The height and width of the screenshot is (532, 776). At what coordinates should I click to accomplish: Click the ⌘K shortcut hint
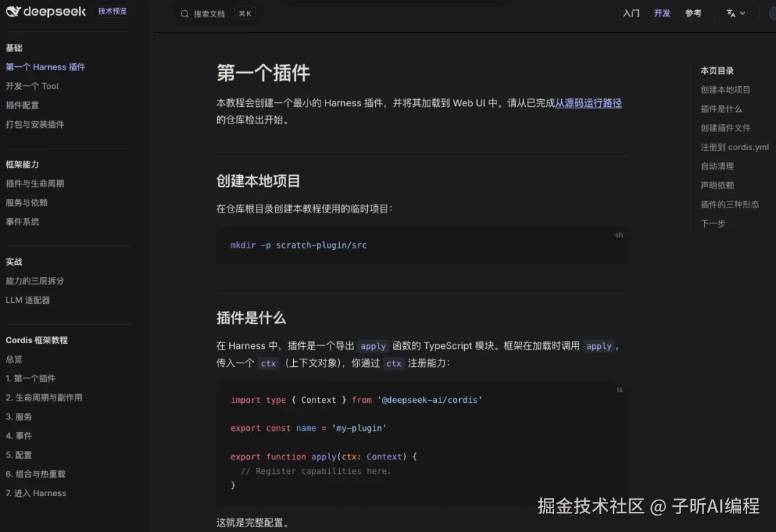coord(245,14)
